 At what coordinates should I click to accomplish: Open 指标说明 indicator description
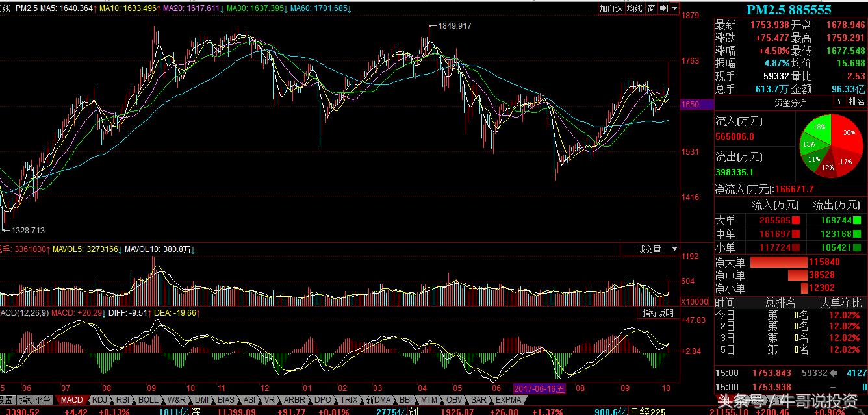coord(657,313)
